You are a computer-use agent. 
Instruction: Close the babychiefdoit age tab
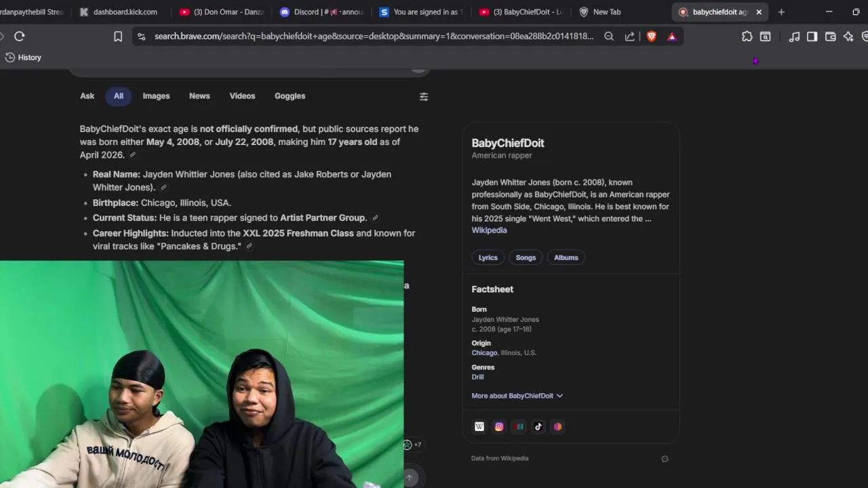click(x=759, y=12)
